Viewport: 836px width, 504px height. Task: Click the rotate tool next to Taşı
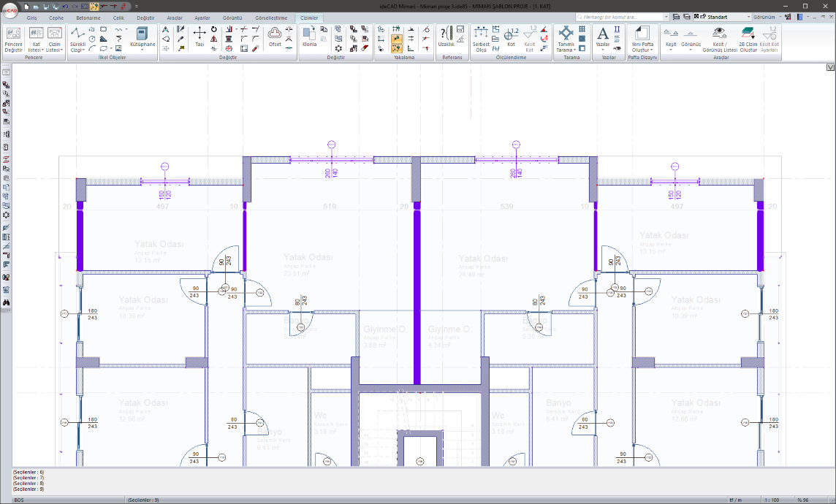coord(214,29)
